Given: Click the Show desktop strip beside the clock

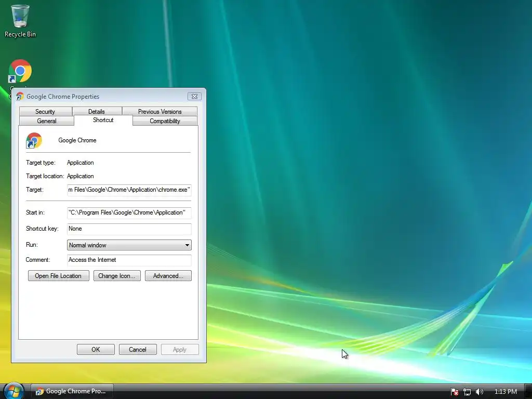Looking at the screenshot, I should coord(528,391).
